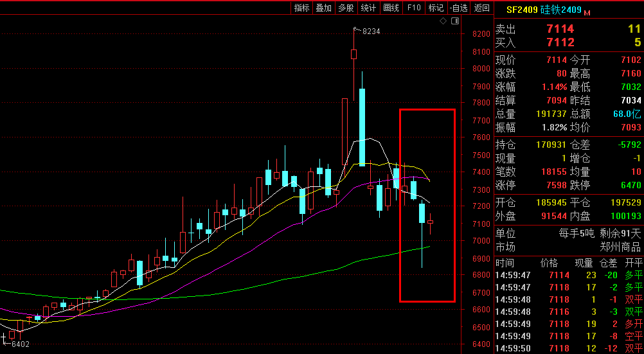Activate the 画线 drawing tool

(391, 8)
